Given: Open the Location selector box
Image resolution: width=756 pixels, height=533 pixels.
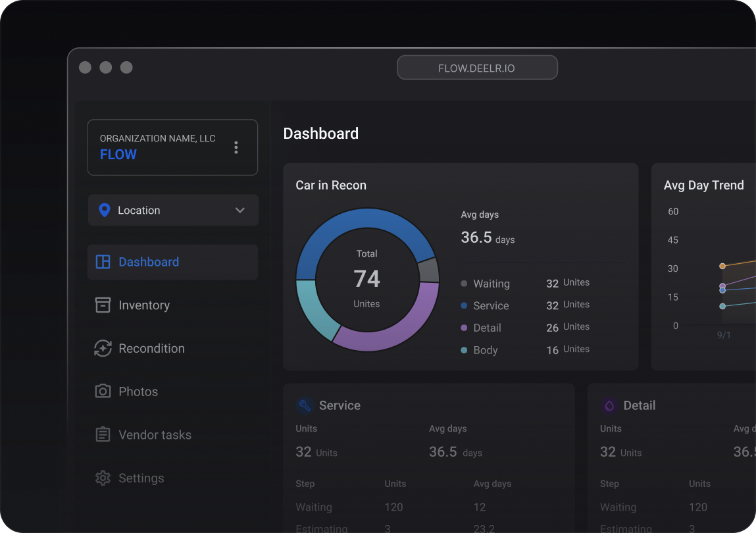Looking at the screenshot, I should [x=173, y=210].
